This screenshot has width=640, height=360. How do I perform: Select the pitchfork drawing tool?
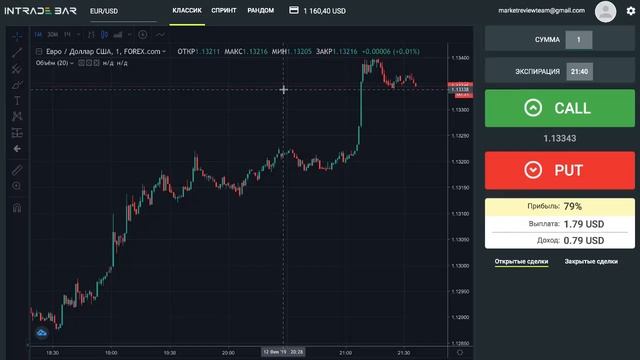point(17,69)
